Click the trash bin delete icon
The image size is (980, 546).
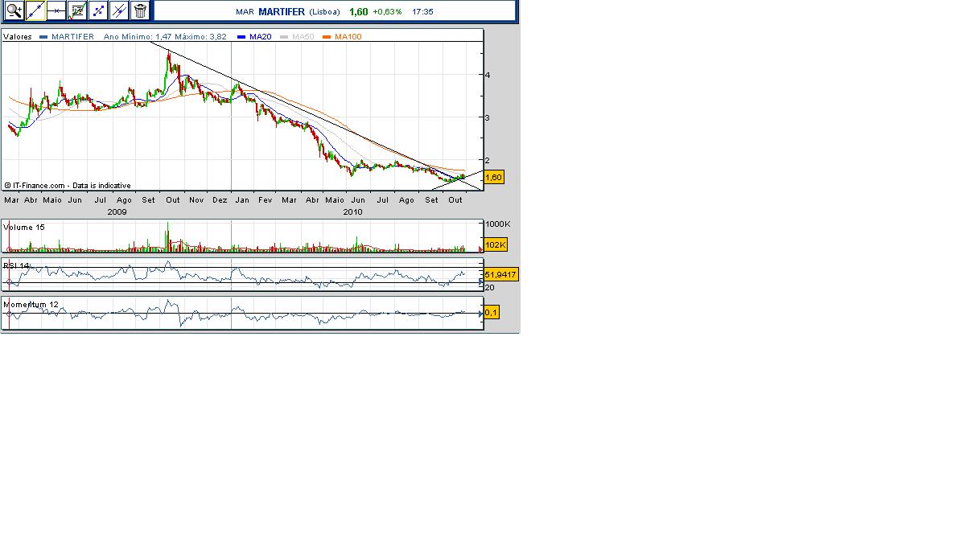click(x=140, y=10)
